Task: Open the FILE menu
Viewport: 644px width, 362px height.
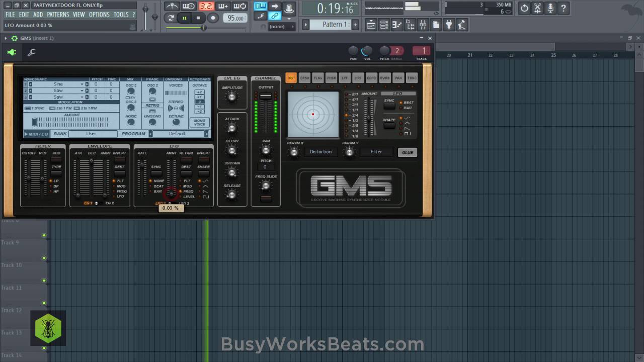Action: coord(10,15)
